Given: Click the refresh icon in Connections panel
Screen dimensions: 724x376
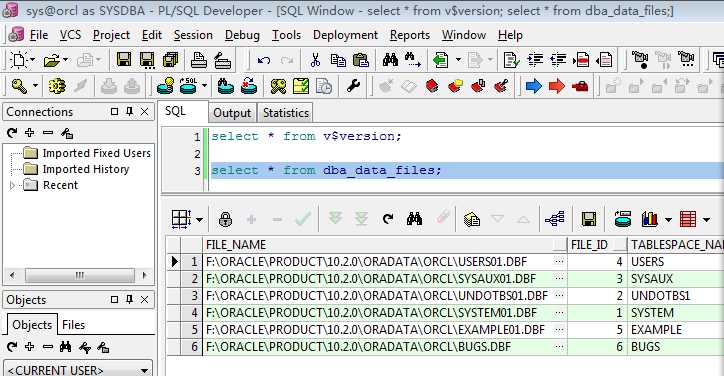Looking at the screenshot, I should tap(12, 133).
